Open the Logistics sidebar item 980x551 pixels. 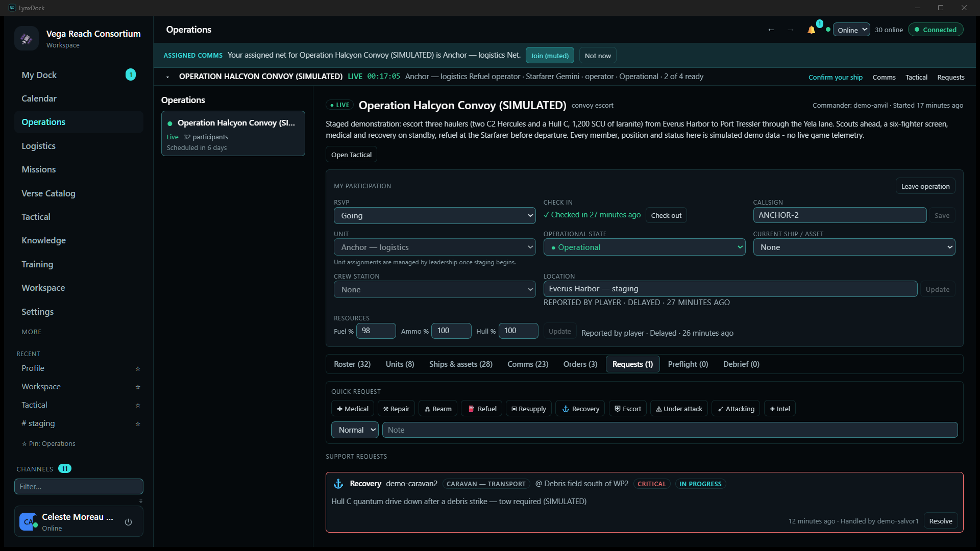[x=79, y=146]
